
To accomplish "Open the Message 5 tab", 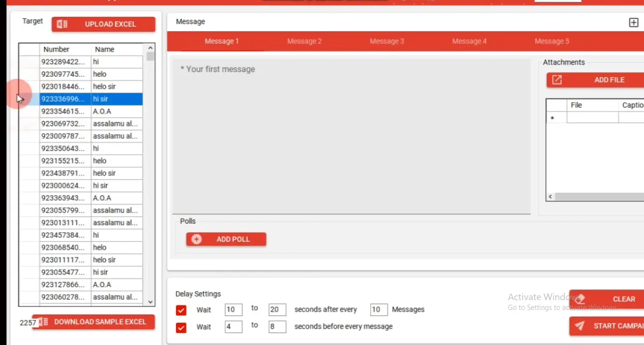I will [551, 41].
